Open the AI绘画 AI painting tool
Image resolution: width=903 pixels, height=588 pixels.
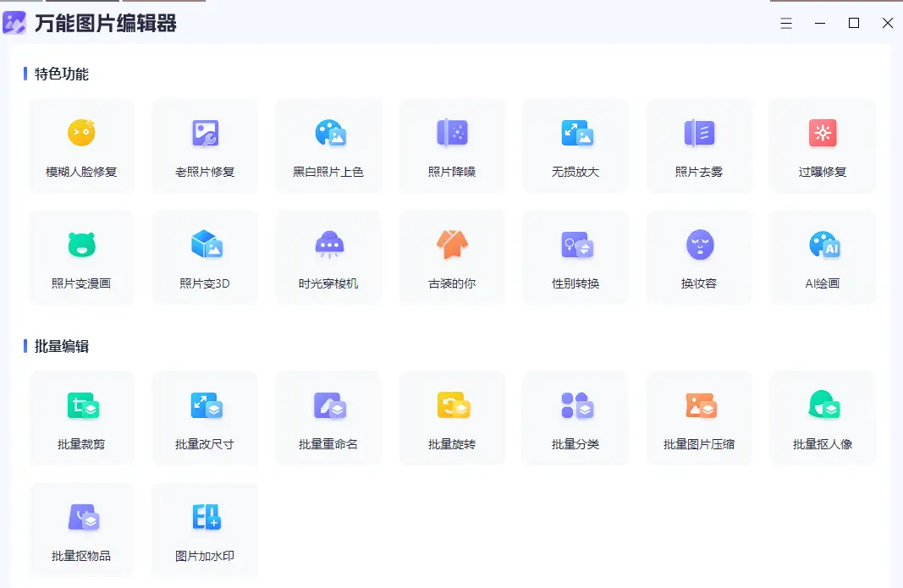click(x=822, y=256)
